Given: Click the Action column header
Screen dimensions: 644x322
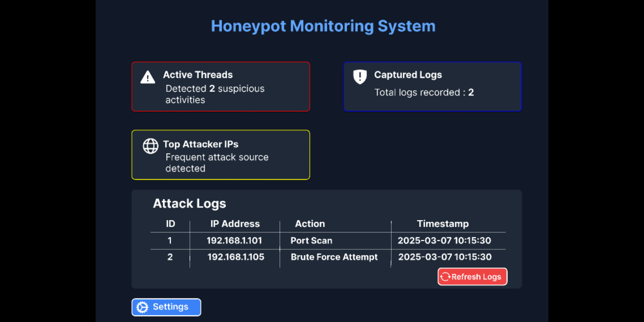Looking at the screenshot, I should (310, 224).
